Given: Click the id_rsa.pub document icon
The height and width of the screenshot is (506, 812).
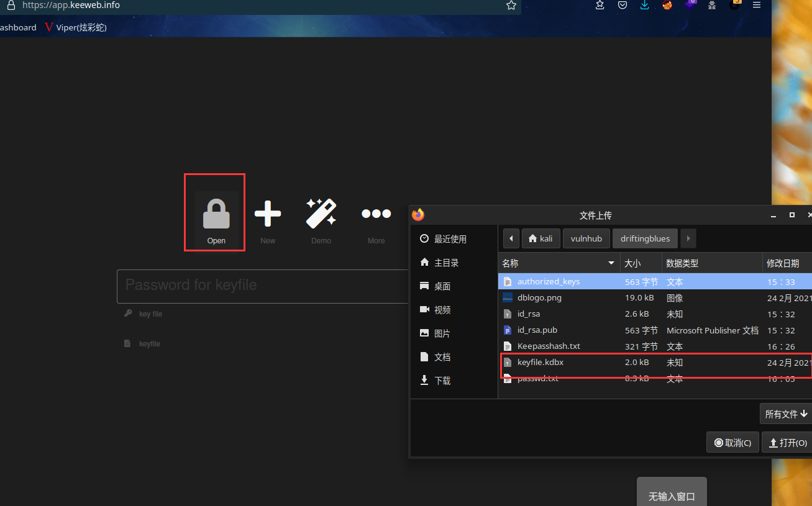Looking at the screenshot, I should coord(508,330).
